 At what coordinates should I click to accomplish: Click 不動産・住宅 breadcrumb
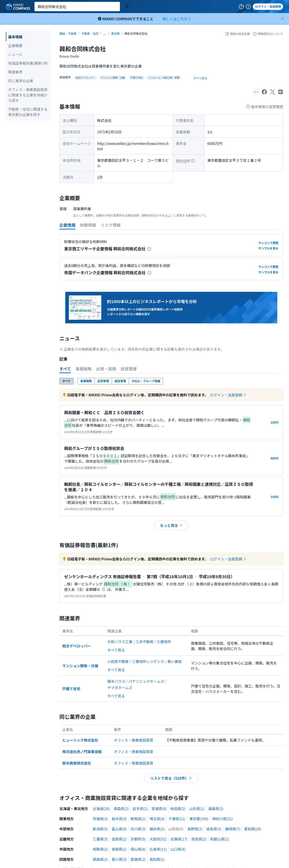(x=90, y=34)
